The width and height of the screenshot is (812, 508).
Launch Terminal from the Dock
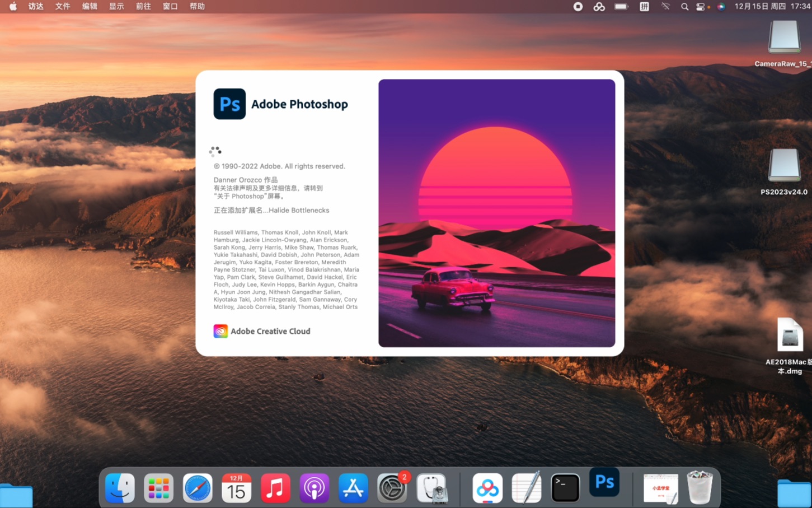[x=565, y=488]
